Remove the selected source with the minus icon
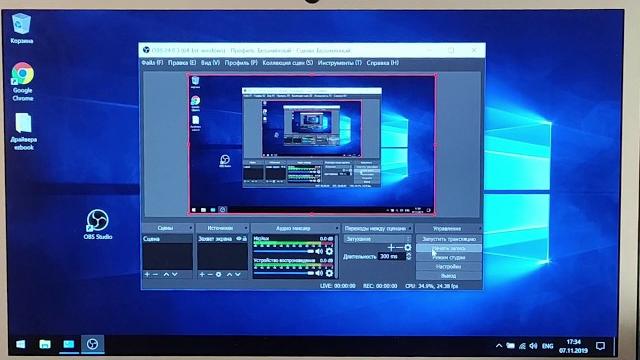Viewport: 640px width, 360px height. (x=210, y=275)
